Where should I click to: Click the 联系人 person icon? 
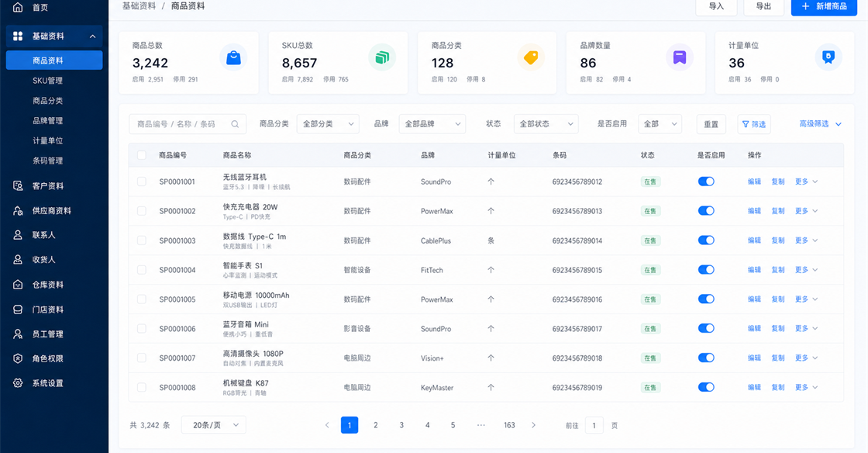[x=18, y=235]
